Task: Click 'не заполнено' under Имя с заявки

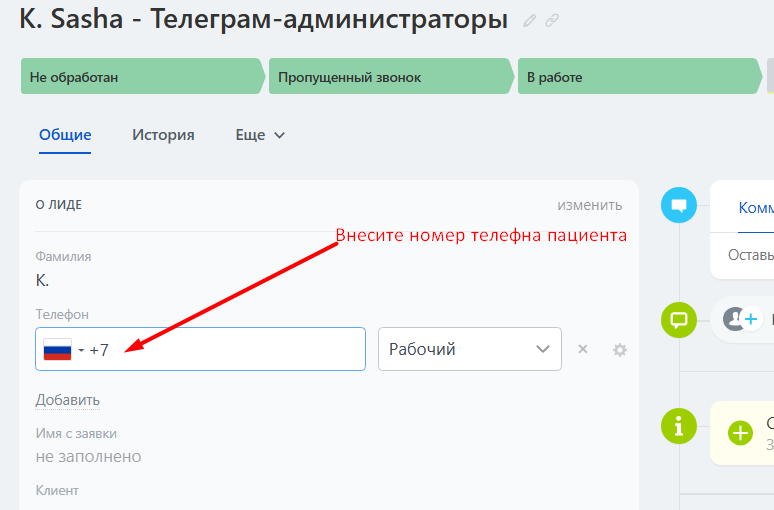Action: (88, 456)
